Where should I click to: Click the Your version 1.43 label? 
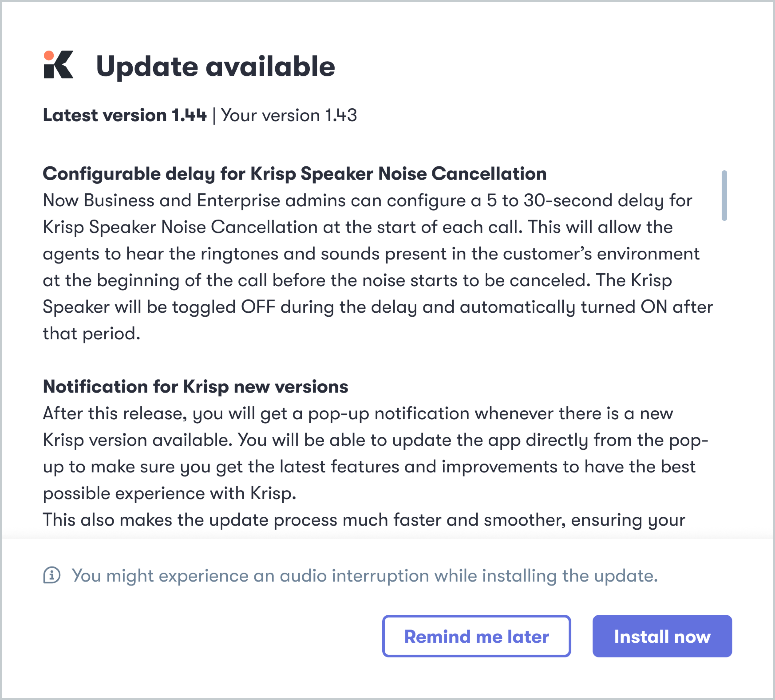coord(289,115)
